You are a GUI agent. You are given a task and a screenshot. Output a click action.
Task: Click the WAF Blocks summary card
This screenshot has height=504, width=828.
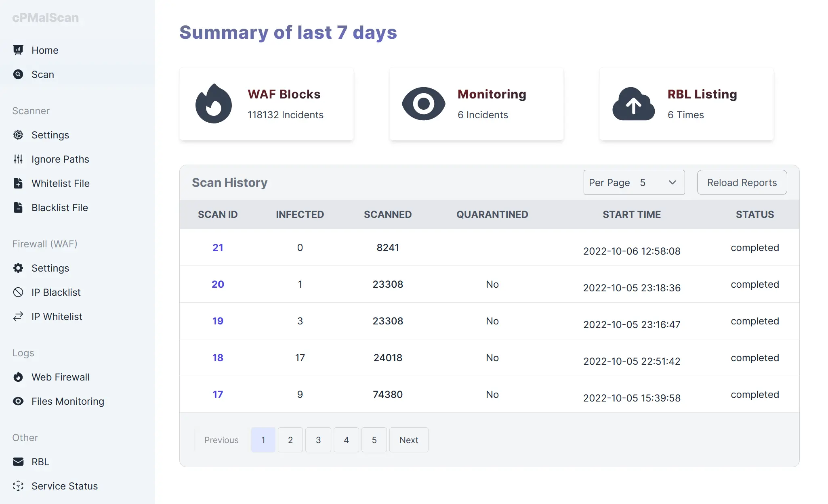(x=267, y=104)
